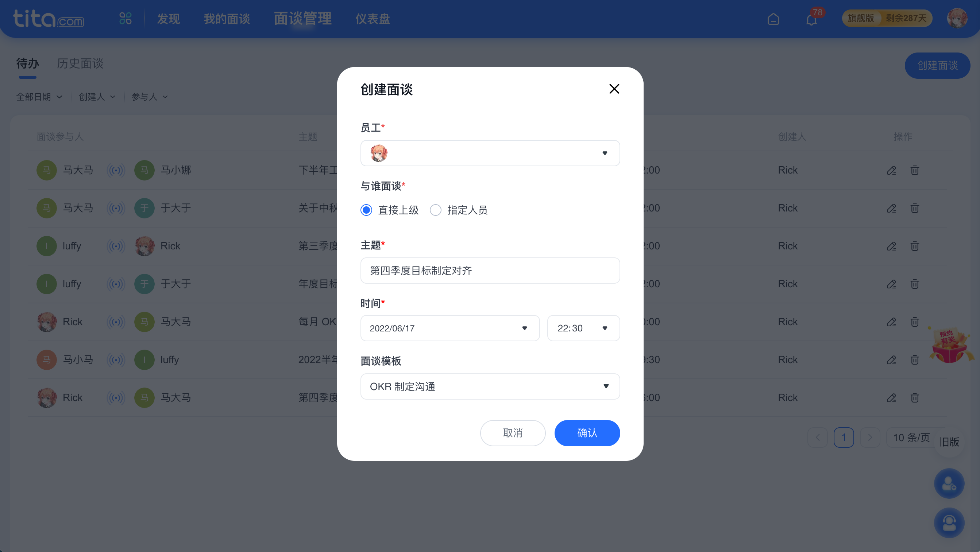
Task: Click the notification bell icon
Action: 812,18
